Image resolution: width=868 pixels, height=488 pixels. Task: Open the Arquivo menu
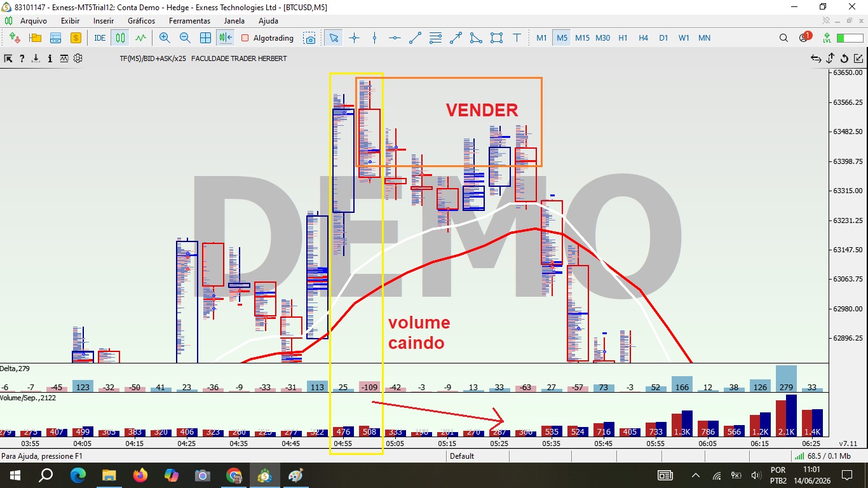tap(34, 21)
